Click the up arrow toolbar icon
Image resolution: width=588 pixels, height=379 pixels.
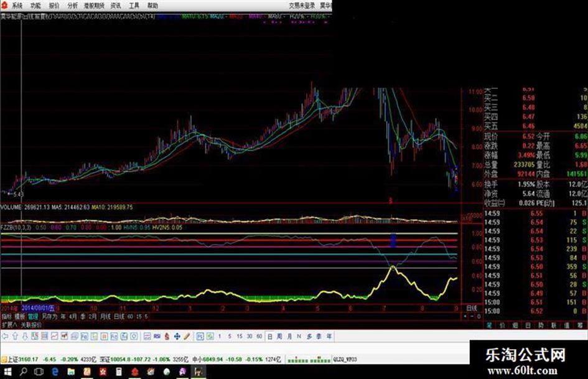click(x=15, y=336)
